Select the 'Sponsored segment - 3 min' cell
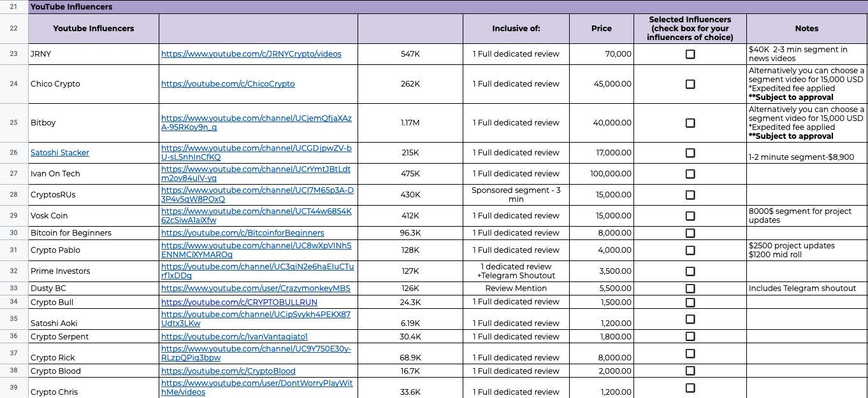Viewport: 868px width, 398px height. 516,195
